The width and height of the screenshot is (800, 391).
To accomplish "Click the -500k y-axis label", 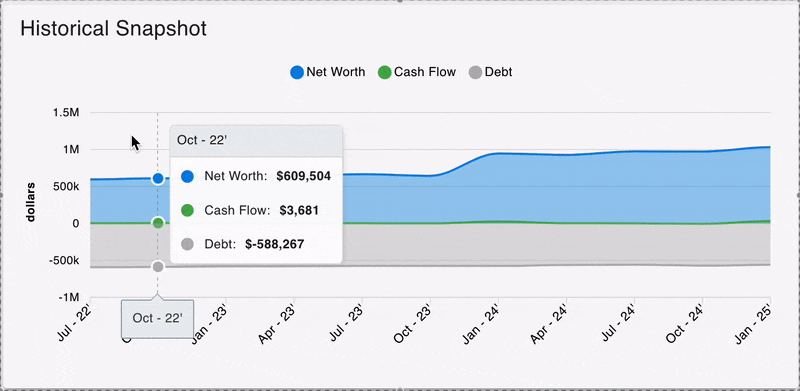I will coord(64,260).
